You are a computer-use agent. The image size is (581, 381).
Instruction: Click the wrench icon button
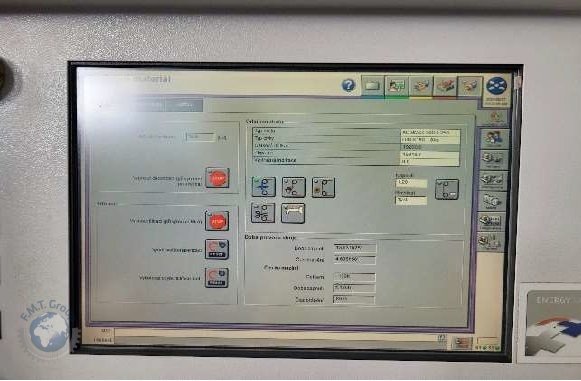[293, 213]
